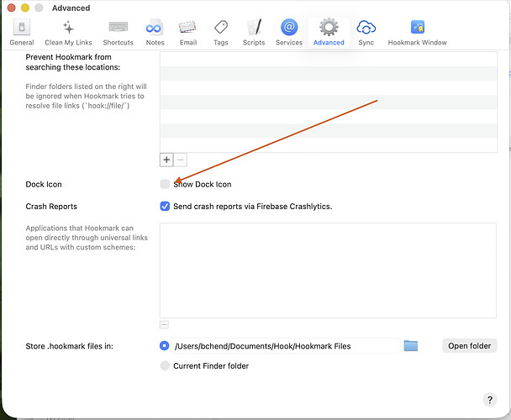
Task: Select the Current Finder folder option
Action: click(x=165, y=365)
